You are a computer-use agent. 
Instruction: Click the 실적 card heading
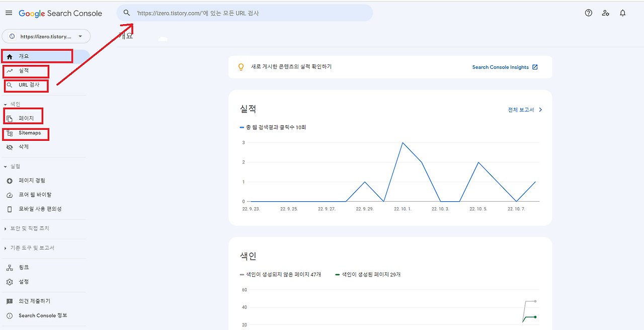[x=249, y=110]
